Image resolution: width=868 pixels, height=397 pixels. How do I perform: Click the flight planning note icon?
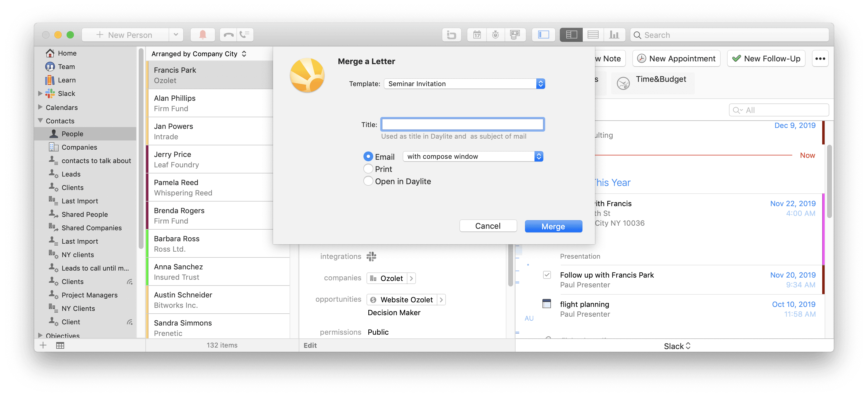click(546, 304)
